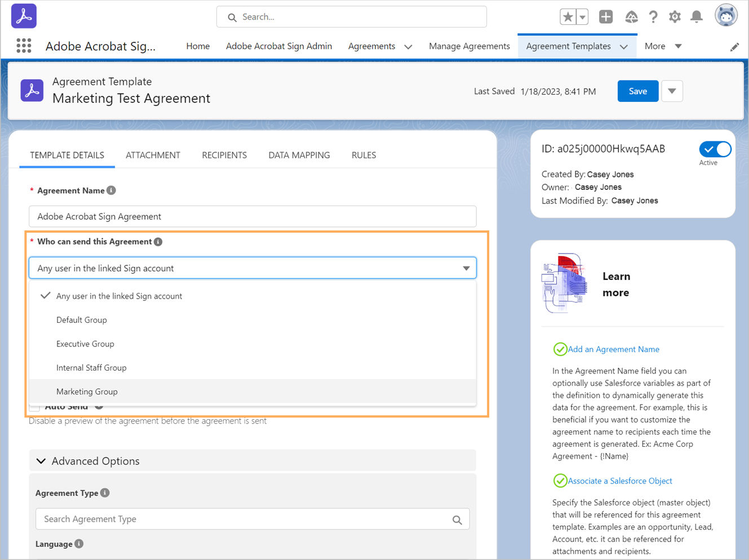Image resolution: width=749 pixels, height=560 pixels.
Task: Open the App Launcher grid icon
Action: click(24, 46)
